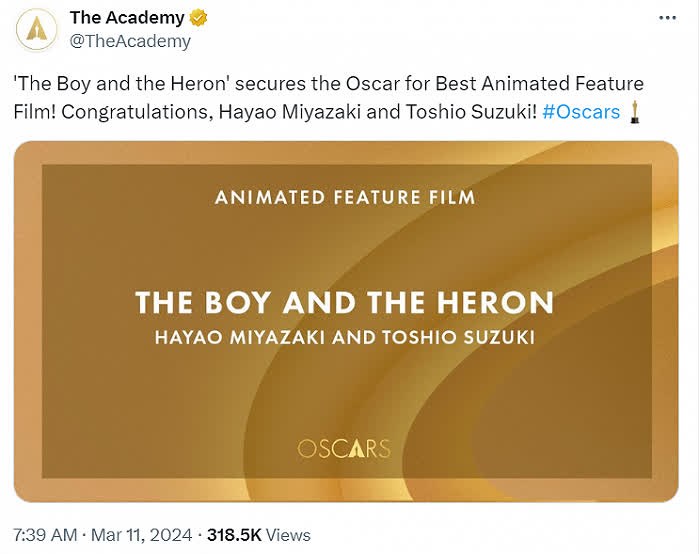Click the OSCARS logo in the image
Viewport: 700px width, 554px height.
(344, 449)
